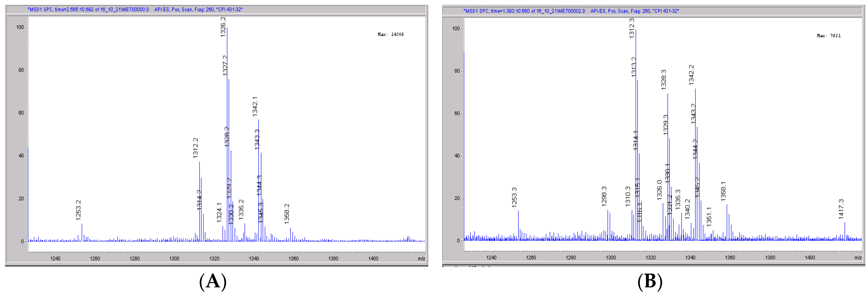The width and height of the screenshot is (868, 294).
Task: Click the 1312.3 base peak label in panel B
Action: [x=632, y=28]
